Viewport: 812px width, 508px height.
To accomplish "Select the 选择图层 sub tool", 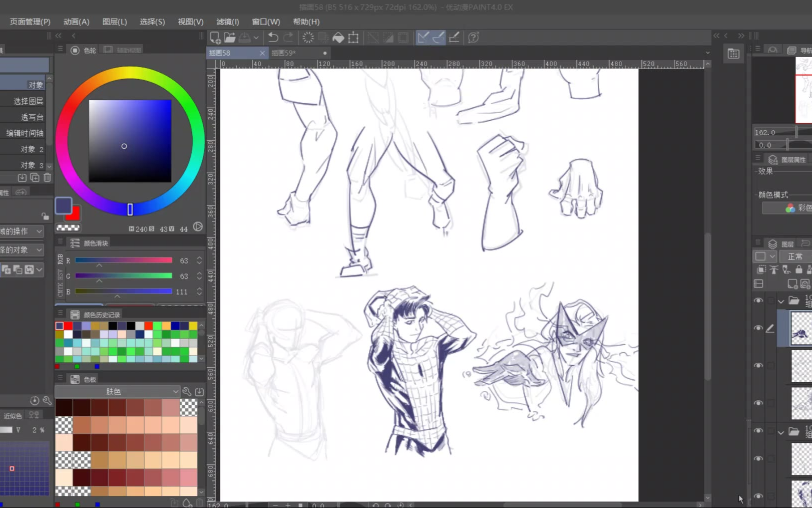I will pos(23,101).
